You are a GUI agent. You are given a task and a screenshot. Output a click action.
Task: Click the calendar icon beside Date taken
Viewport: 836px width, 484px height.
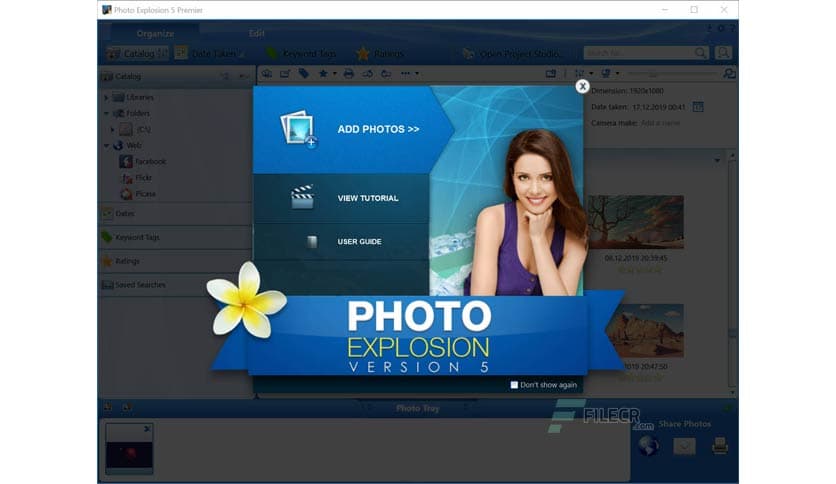point(698,107)
